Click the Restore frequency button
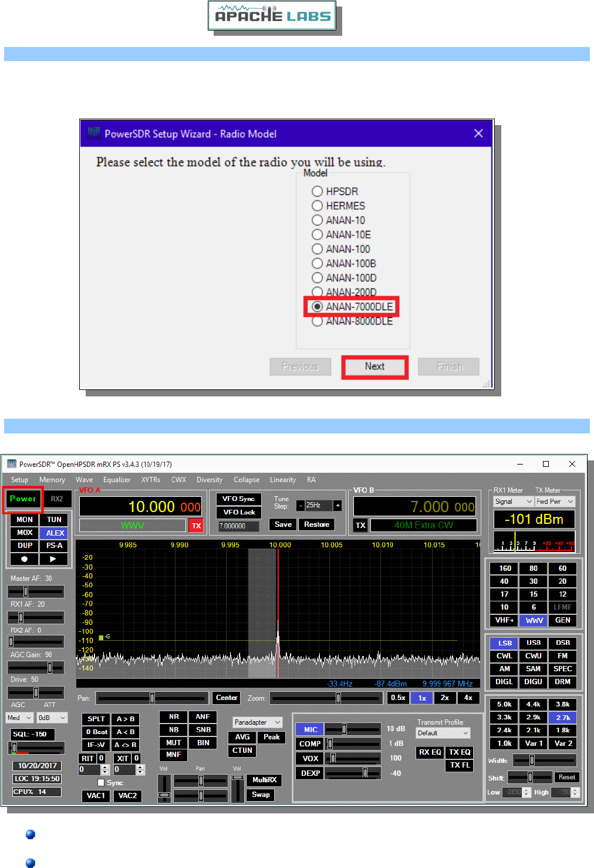The width and height of the screenshot is (594, 868). (x=316, y=524)
